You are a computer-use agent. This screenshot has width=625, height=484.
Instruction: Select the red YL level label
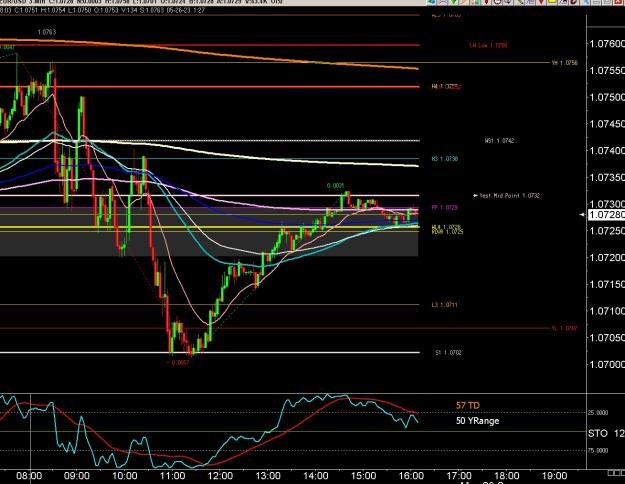coord(564,328)
